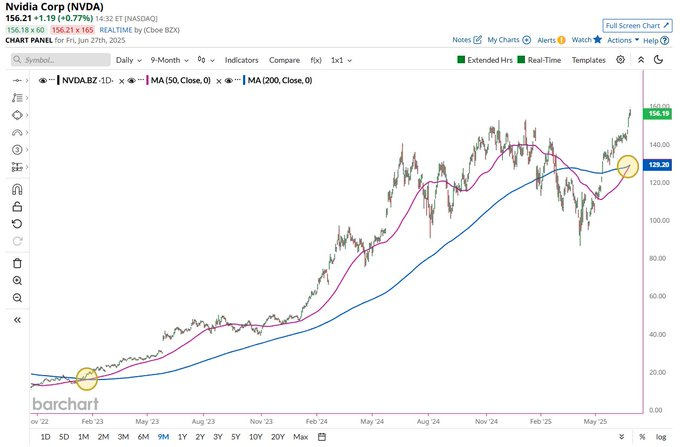The width and height of the screenshot is (680, 447).
Task: Click the zoom out magnifier
Action: pyautogui.click(x=17, y=298)
